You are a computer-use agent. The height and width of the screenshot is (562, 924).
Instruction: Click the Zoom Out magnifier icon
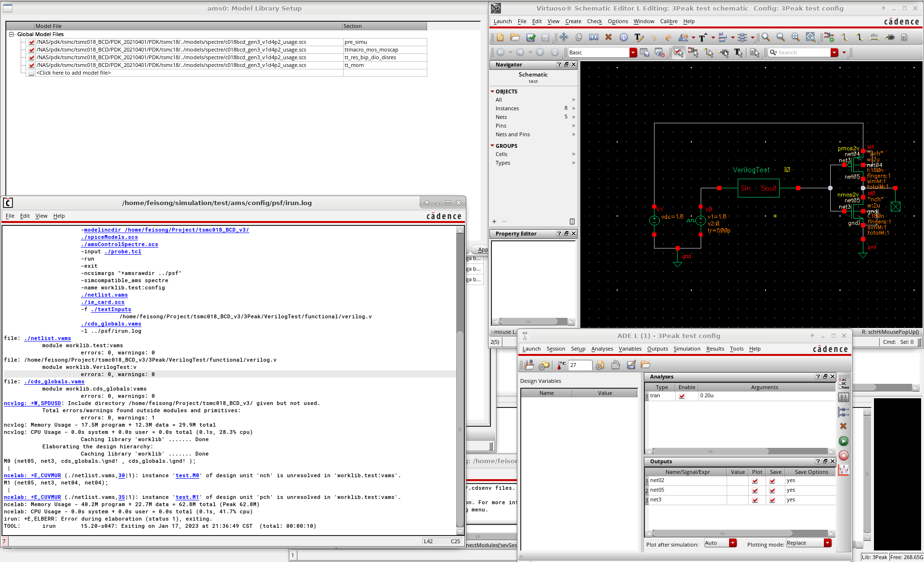click(x=781, y=37)
